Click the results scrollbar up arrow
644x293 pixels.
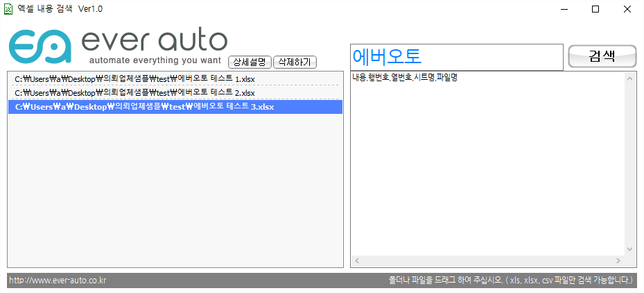click(629, 78)
